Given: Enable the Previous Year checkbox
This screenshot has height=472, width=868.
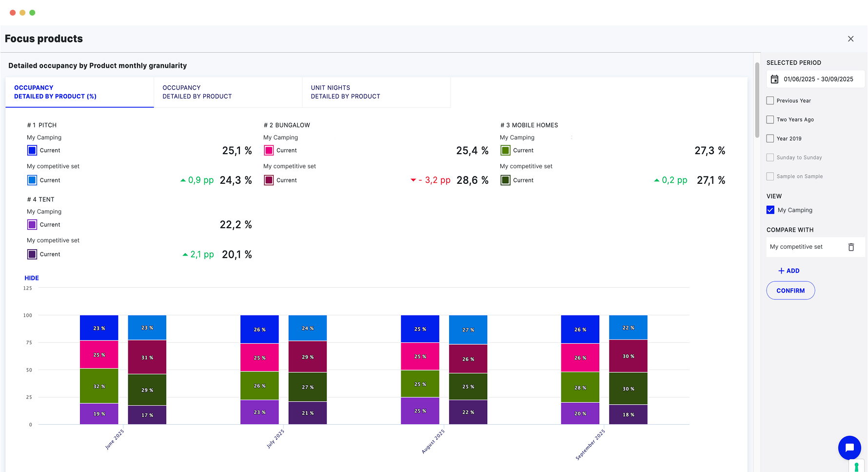Looking at the screenshot, I should [770, 100].
